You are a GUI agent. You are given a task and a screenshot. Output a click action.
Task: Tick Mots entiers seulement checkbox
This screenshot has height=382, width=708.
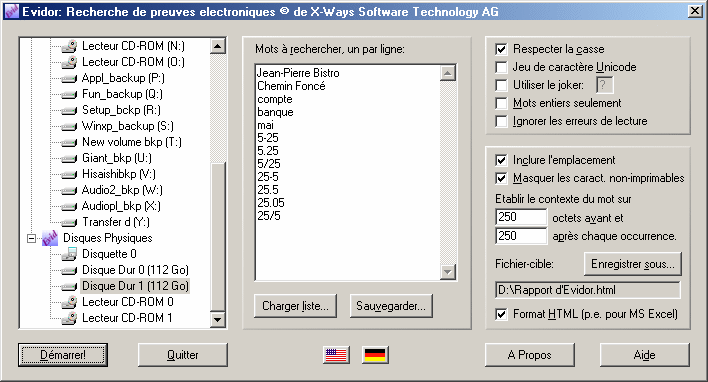[501, 103]
